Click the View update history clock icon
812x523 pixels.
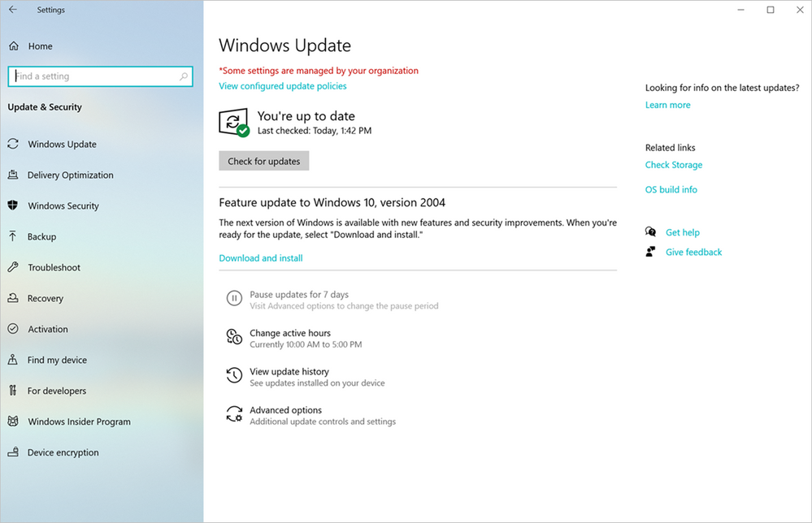(x=234, y=375)
